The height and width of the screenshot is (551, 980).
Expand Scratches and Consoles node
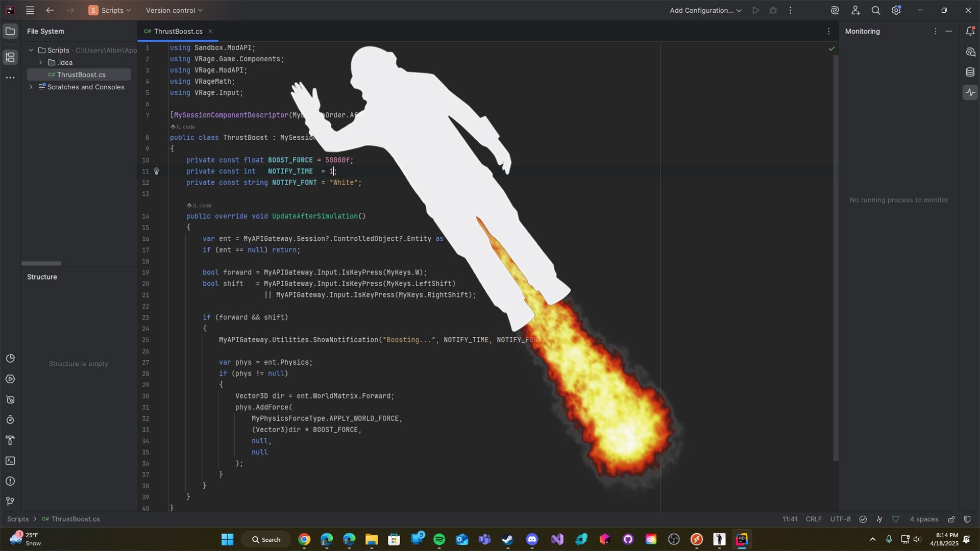point(31,87)
